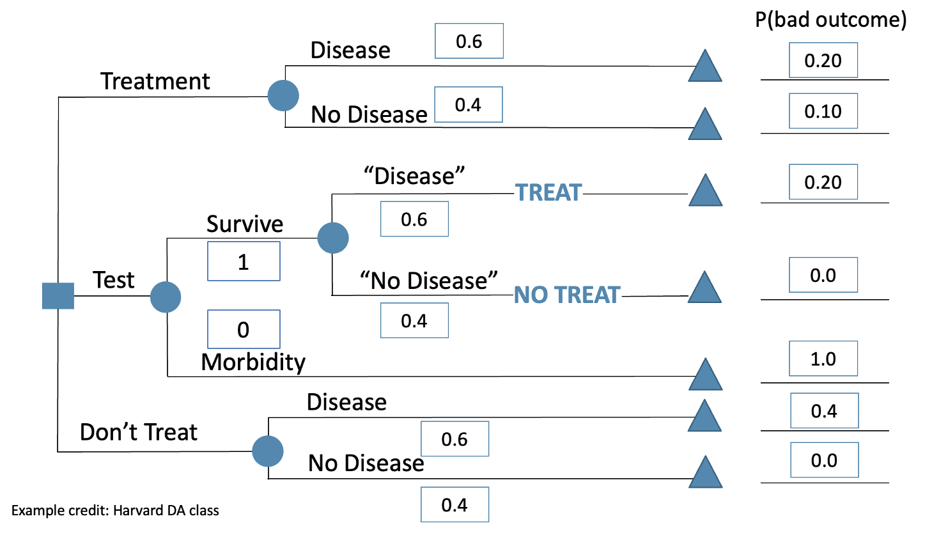This screenshot has width=932, height=560.
Task: Select the chance circle after Survive
Action: (333, 238)
